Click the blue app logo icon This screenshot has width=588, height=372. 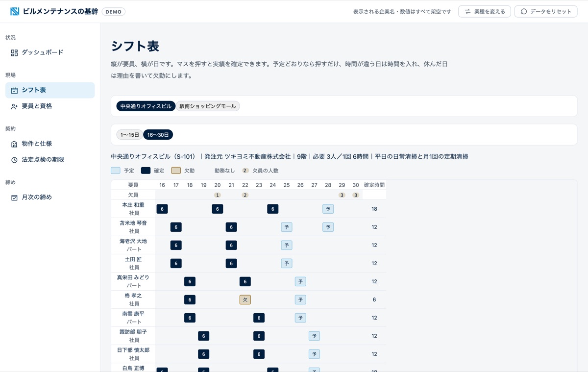coord(15,11)
